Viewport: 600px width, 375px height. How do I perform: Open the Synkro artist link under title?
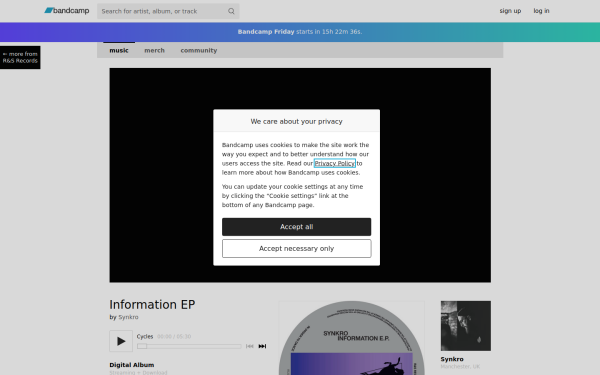click(128, 317)
